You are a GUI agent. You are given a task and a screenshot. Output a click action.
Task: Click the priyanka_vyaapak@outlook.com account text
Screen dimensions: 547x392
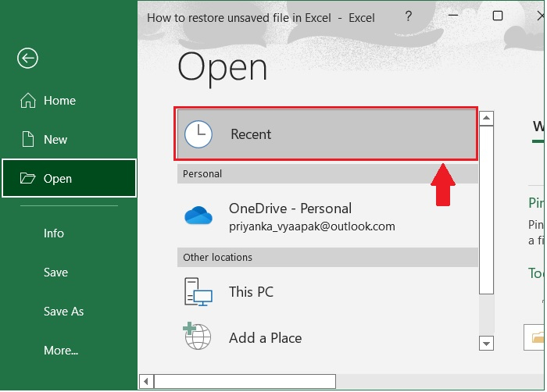click(312, 226)
